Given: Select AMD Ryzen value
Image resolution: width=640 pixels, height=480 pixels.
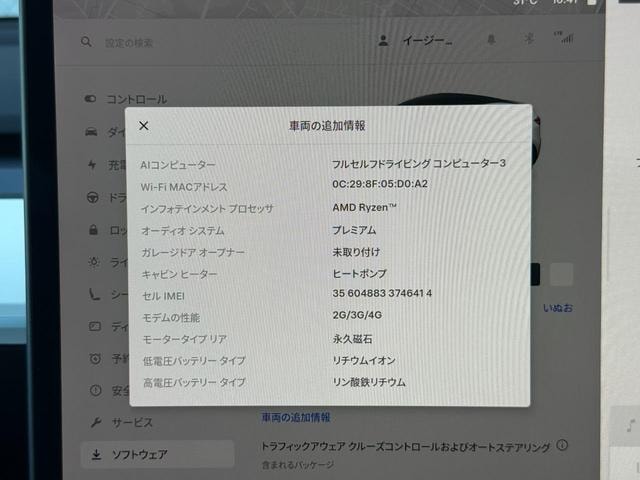Looking at the screenshot, I should (364, 207).
